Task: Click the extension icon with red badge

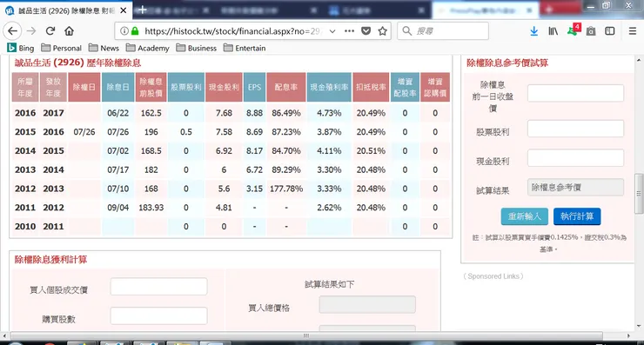Action: click(x=573, y=30)
